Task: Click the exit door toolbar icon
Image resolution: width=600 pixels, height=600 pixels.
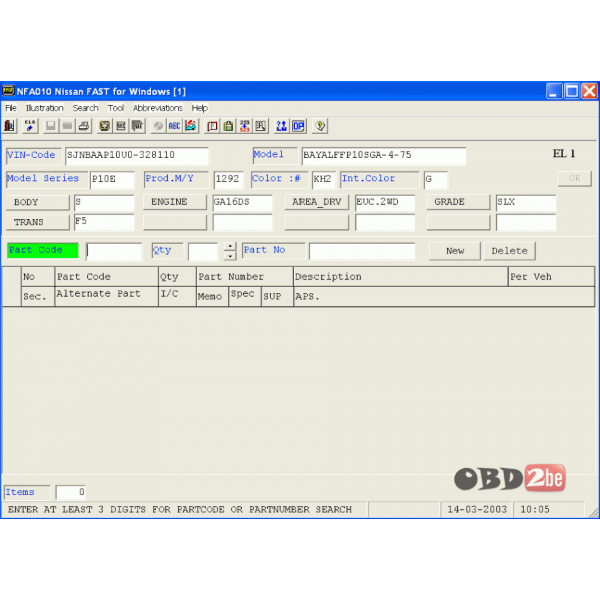Action: coord(10,126)
